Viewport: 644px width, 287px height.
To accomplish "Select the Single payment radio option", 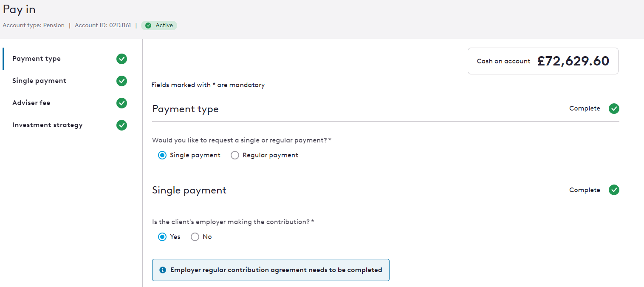I will tap(162, 155).
